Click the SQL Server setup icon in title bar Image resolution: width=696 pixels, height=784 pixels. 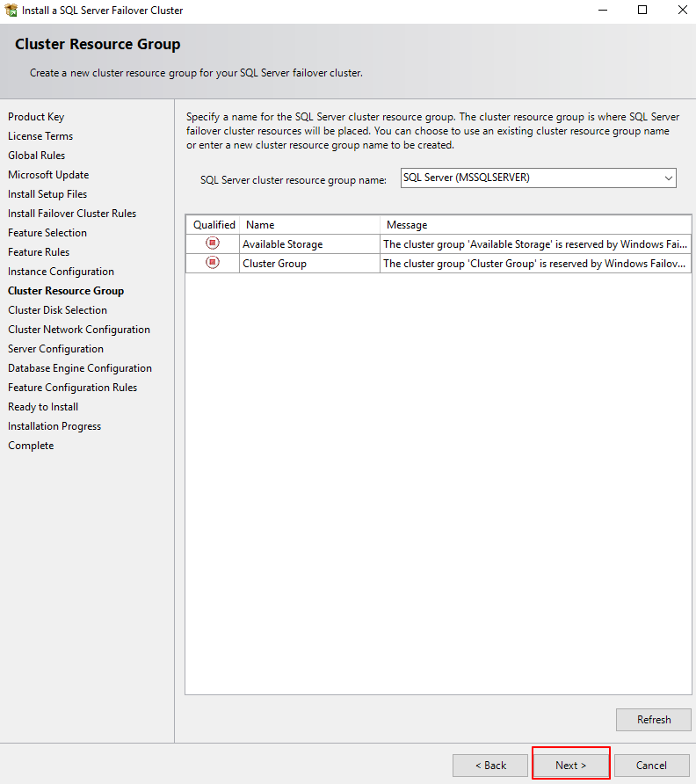(11, 10)
